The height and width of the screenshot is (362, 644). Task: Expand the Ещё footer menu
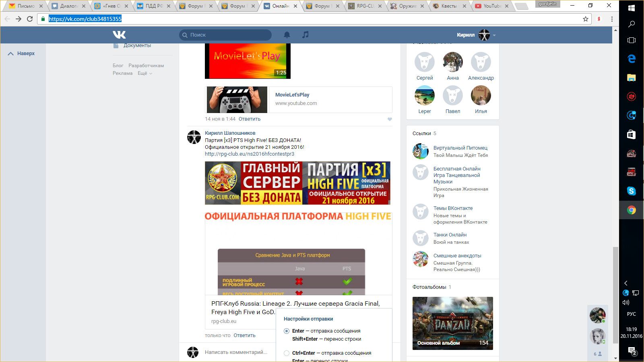[x=145, y=73]
